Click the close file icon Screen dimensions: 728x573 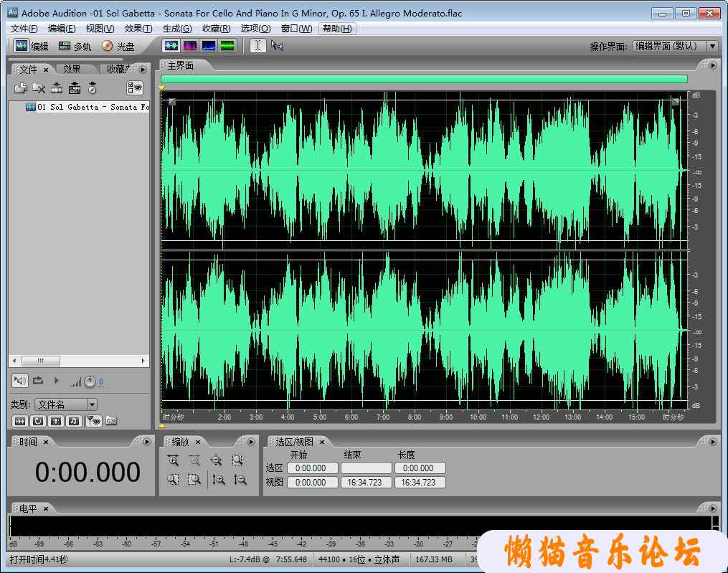(39, 87)
